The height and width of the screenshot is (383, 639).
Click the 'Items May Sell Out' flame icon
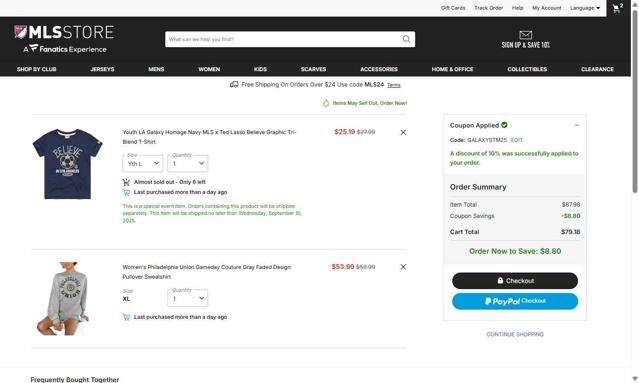point(326,103)
